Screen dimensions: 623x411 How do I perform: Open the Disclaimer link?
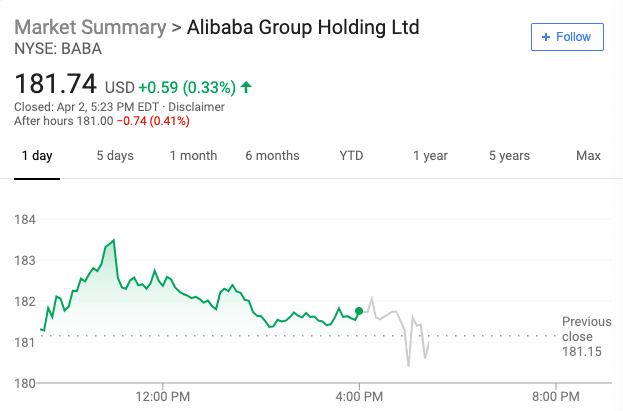196,107
